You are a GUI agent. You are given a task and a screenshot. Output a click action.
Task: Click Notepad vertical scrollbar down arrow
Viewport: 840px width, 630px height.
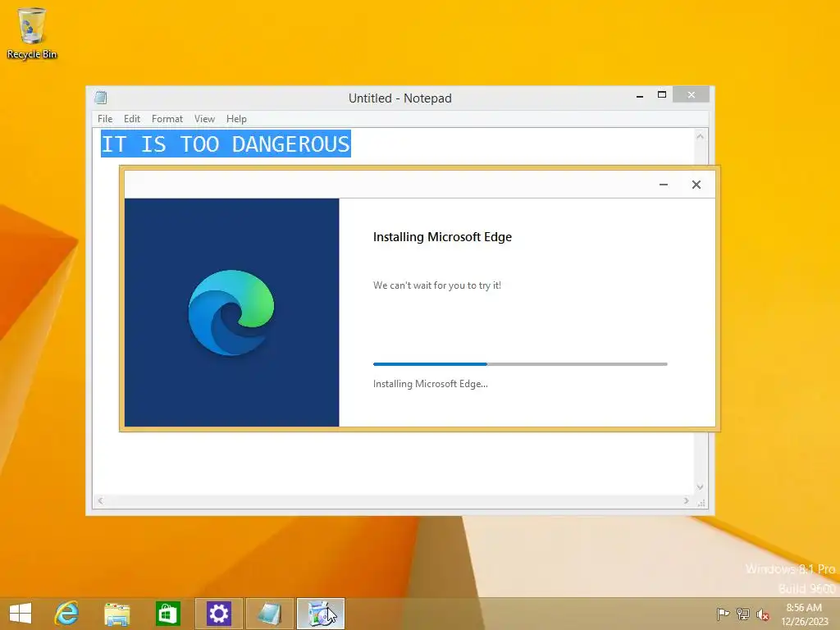point(700,487)
